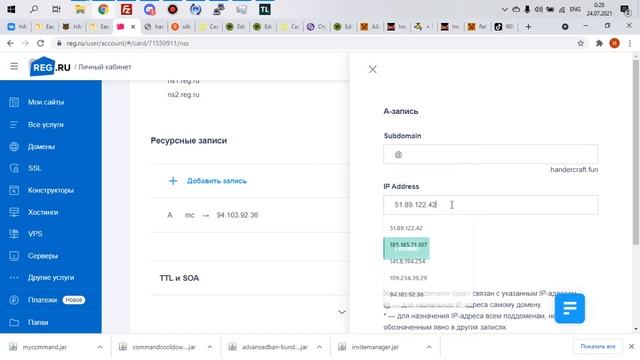Open FileZilla from the taskbar
640x360 pixels.
point(127,9)
